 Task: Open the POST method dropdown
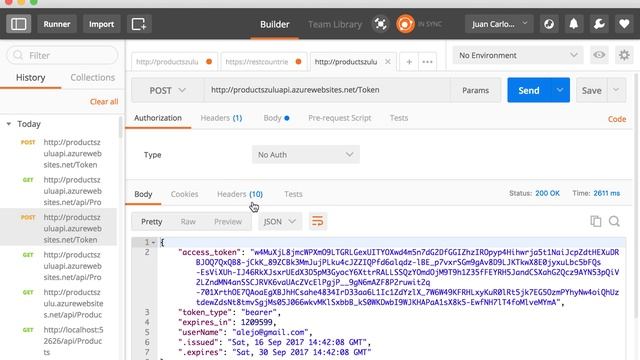[x=167, y=90]
